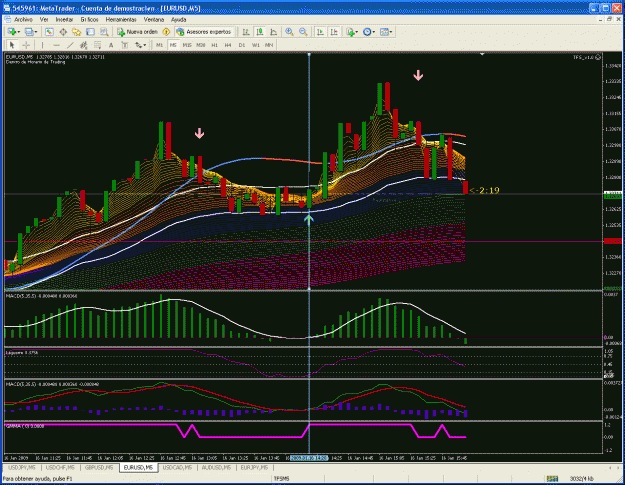Zoom out on the chart
Screen dimensions: 625x485
303,32
